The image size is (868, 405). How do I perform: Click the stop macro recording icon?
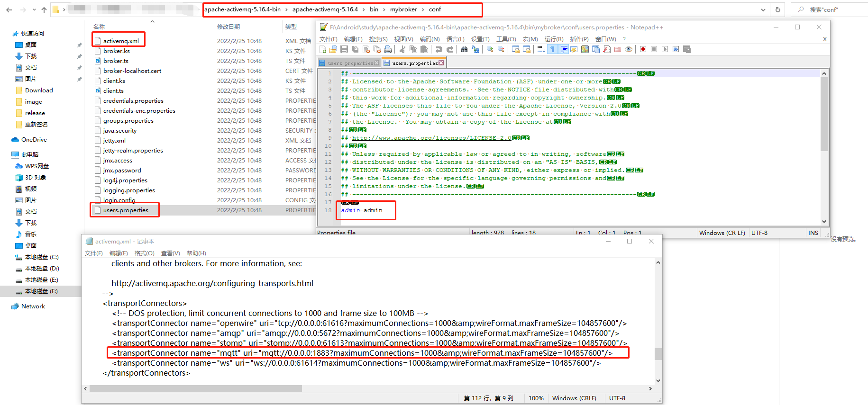(654, 49)
